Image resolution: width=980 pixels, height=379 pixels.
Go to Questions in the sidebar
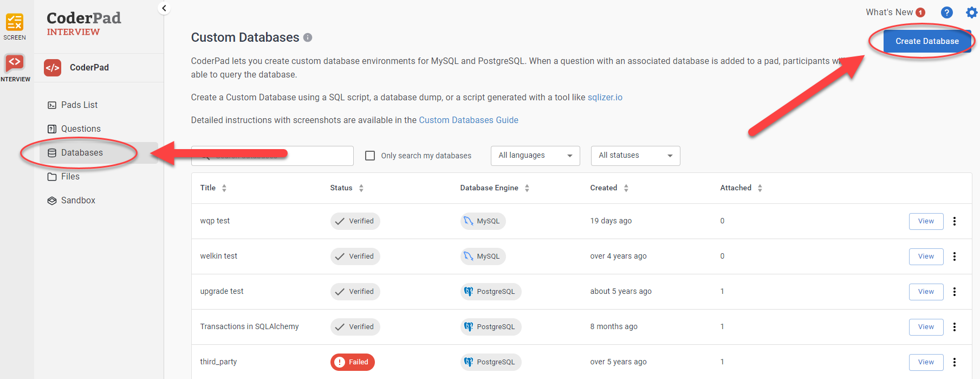tap(81, 129)
